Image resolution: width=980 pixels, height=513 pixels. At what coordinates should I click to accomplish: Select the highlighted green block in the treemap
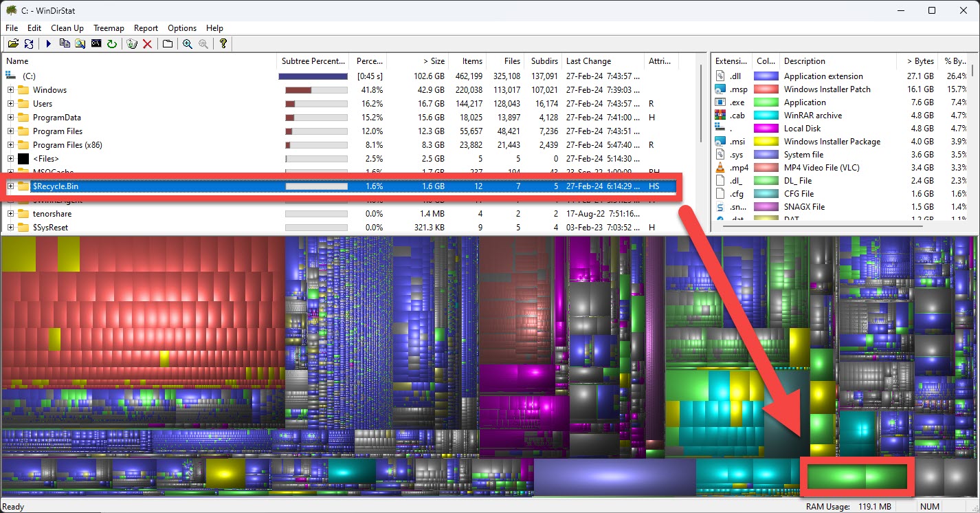click(856, 476)
